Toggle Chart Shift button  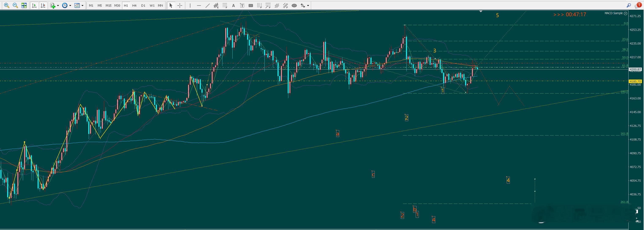click(x=43, y=5)
